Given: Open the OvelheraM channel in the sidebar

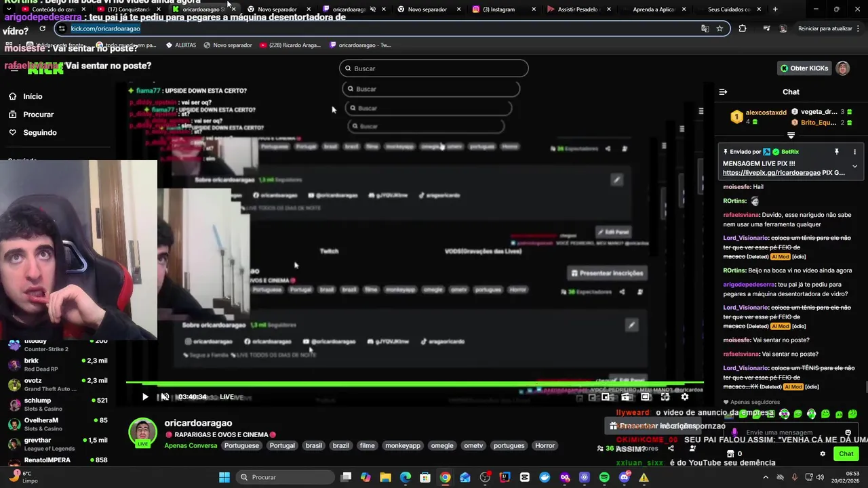Looking at the screenshot, I should point(58,424).
